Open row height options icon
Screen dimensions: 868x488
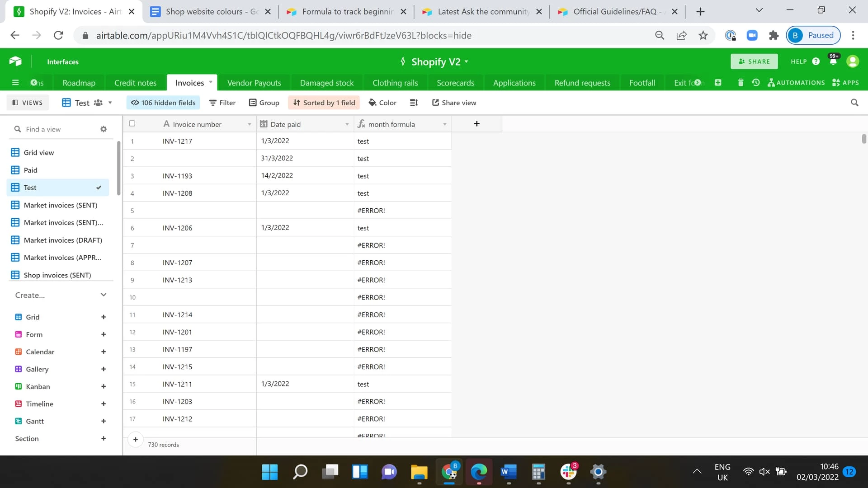coord(414,103)
